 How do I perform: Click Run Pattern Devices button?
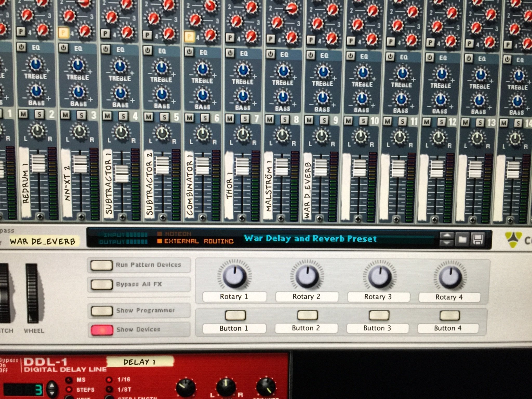[101, 265]
